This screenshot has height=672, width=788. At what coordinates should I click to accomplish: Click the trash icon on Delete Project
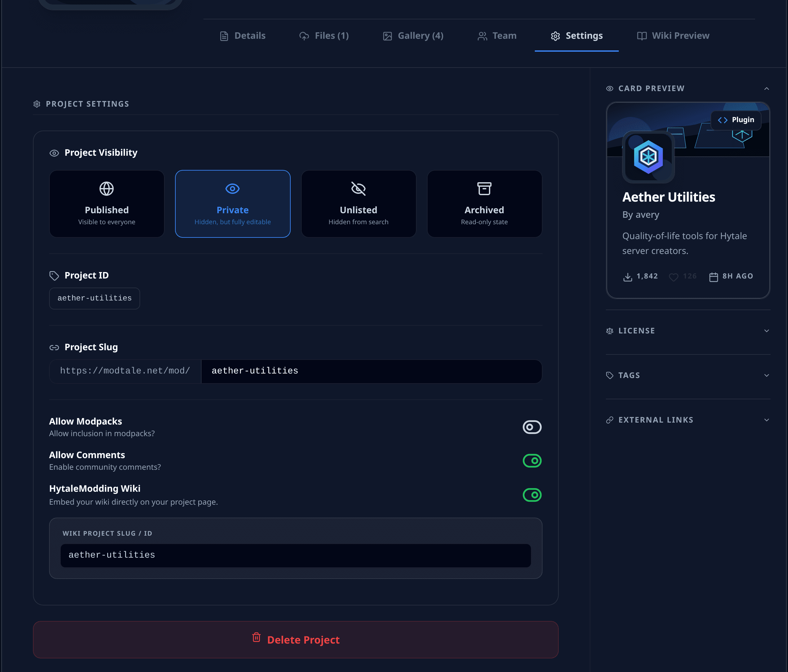coord(256,637)
